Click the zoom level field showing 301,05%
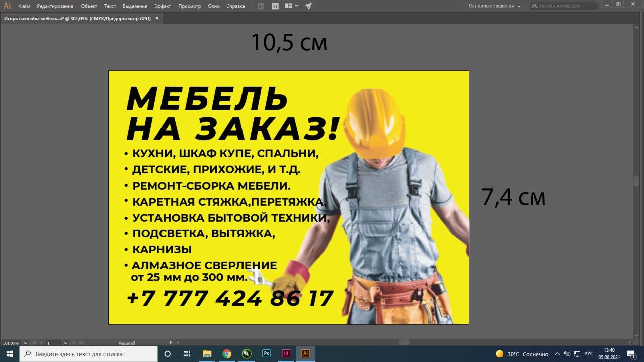The width and height of the screenshot is (644, 362). pos(11,343)
